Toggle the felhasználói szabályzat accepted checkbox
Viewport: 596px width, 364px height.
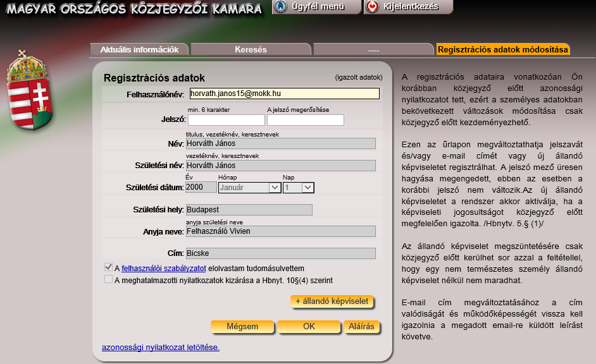[108, 267]
